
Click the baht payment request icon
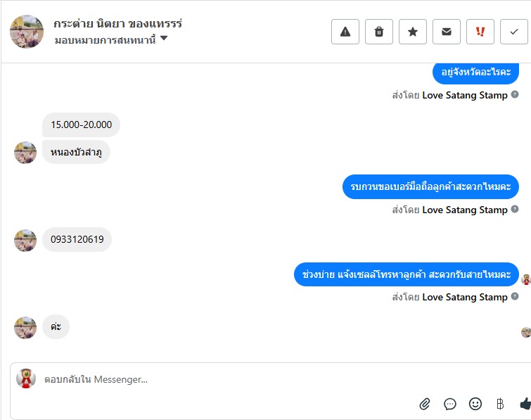coord(500,404)
